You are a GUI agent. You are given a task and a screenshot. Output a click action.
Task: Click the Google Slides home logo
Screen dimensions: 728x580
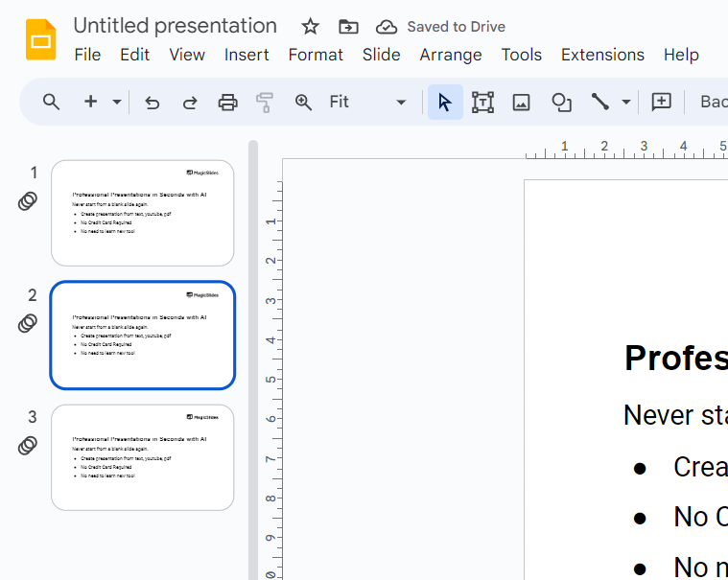click(x=40, y=40)
